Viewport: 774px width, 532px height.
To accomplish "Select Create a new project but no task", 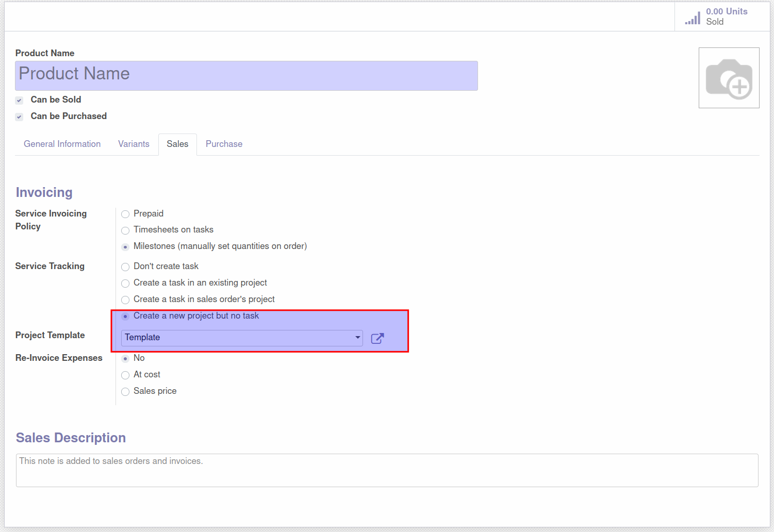I will (125, 317).
